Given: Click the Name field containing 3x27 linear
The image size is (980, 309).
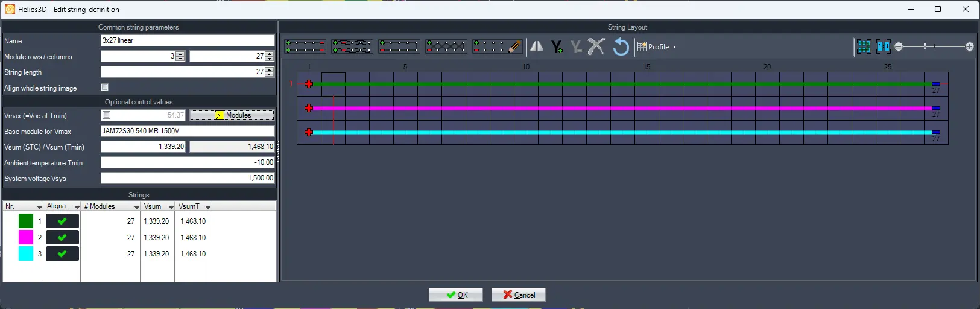Looking at the screenshot, I should tap(188, 40).
